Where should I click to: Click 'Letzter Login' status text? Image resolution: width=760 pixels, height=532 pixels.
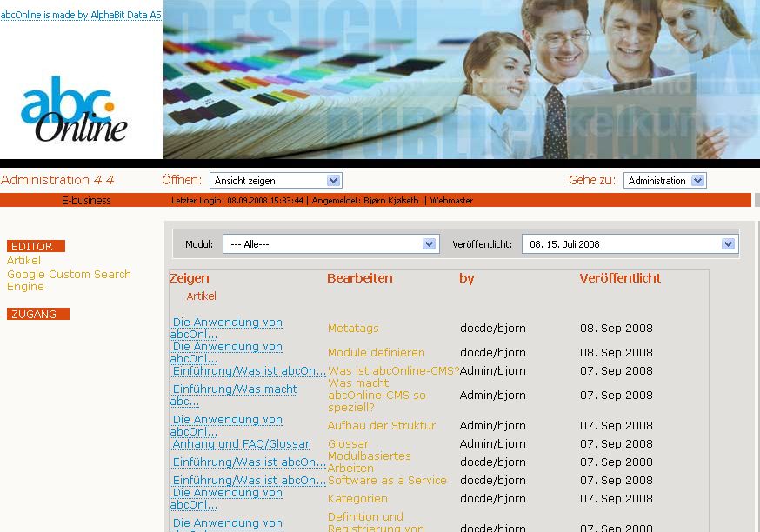pyautogui.click(x=237, y=200)
